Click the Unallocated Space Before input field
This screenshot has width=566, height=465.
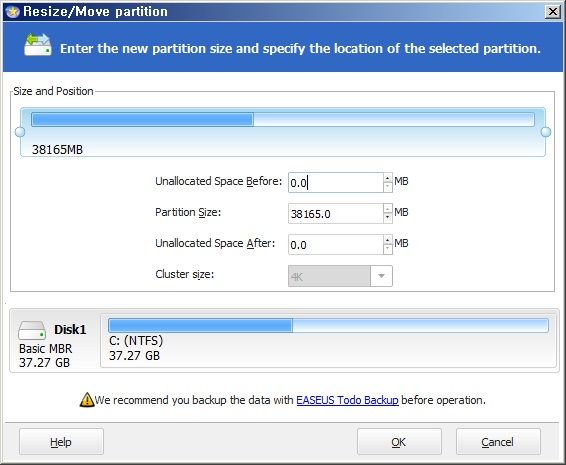click(336, 183)
